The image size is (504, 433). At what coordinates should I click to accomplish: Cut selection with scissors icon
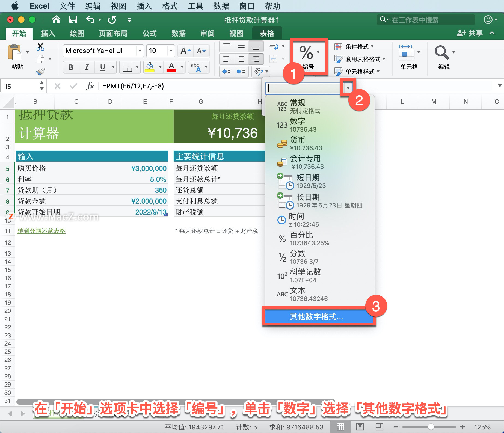point(40,46)
